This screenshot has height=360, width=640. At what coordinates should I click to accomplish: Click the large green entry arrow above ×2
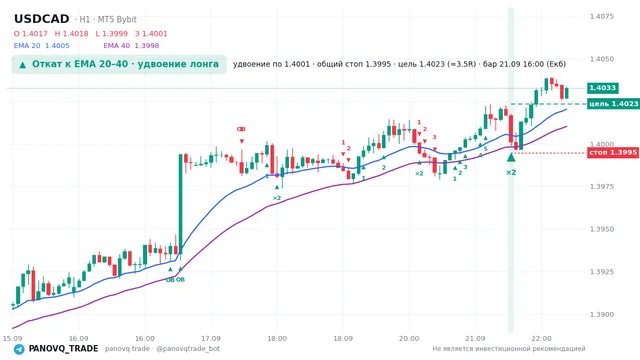pyautogui.click(x=511, y=157)
